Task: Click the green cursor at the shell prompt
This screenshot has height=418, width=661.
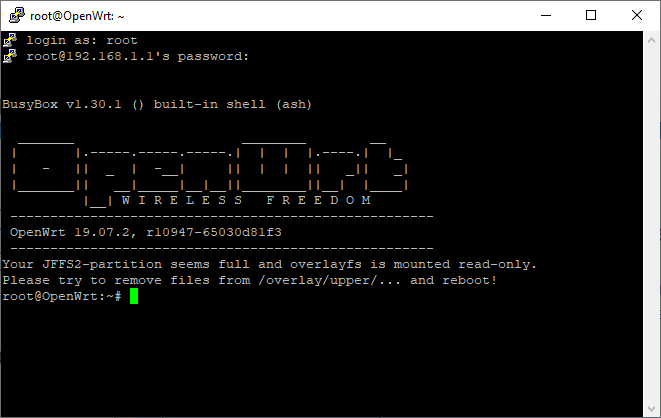Action: click(x=134, y=296)
